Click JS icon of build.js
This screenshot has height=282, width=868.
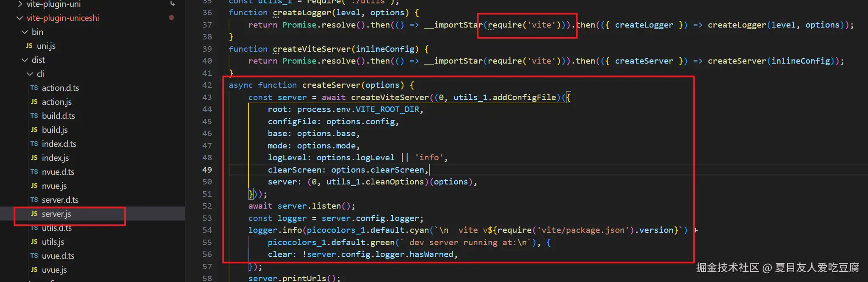point(34,130)
